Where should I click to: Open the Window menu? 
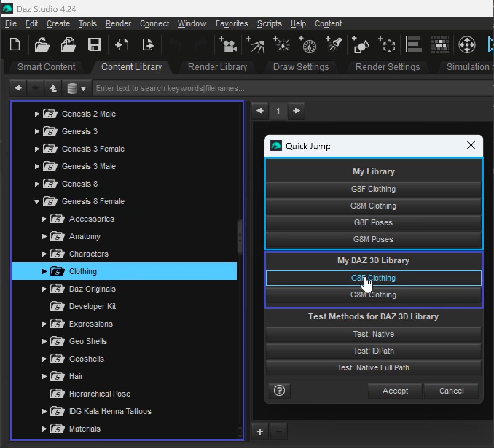(192, 24)
